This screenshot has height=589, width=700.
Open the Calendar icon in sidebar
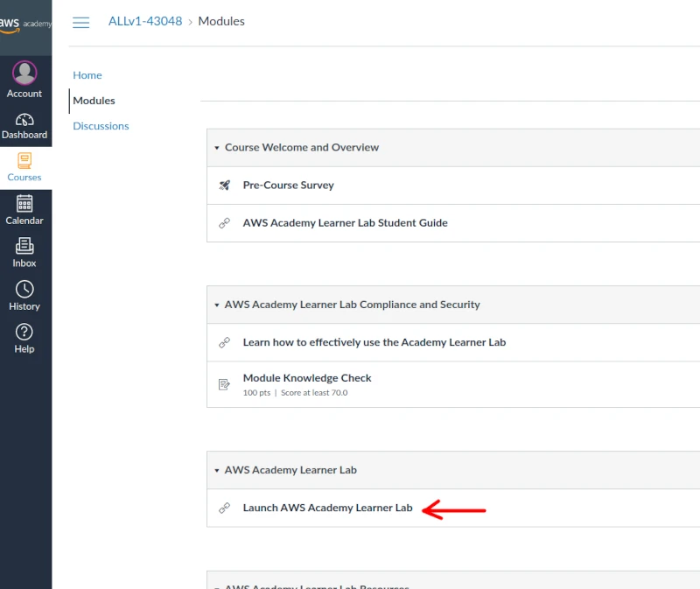tap(24, 204)
